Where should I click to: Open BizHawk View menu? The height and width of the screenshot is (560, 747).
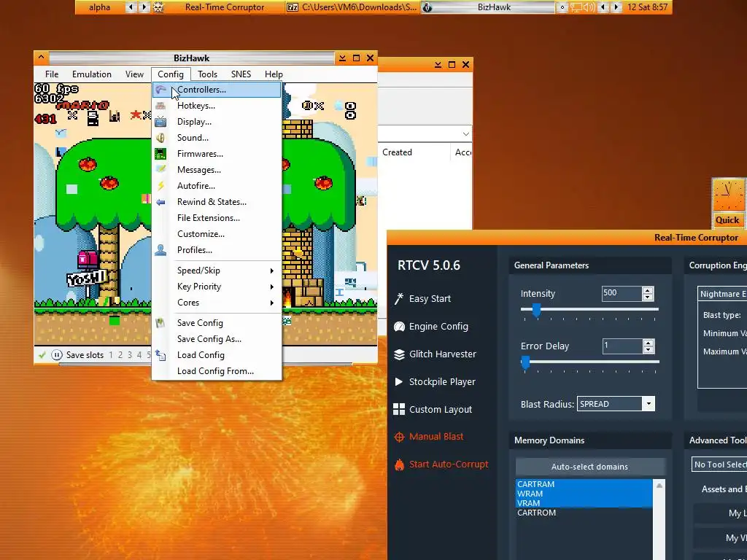coord(134,74)
